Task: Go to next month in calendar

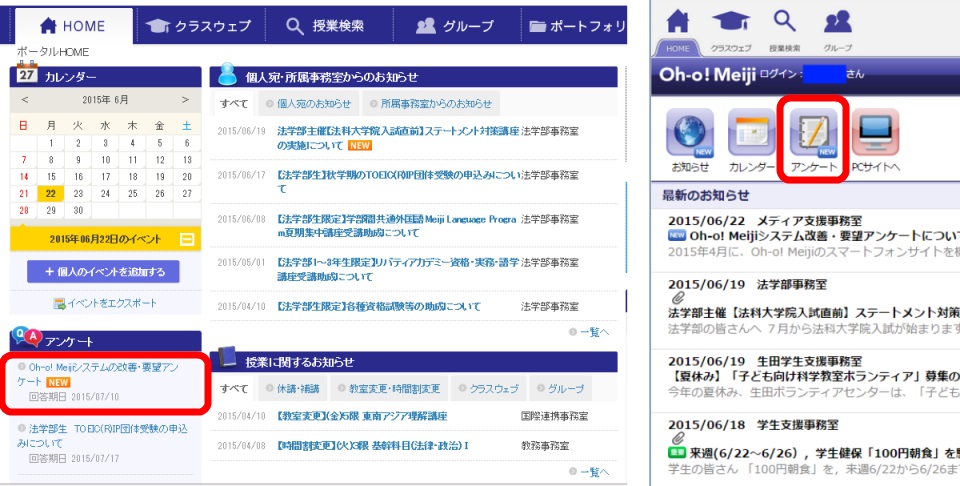Action: click(185, 99)
